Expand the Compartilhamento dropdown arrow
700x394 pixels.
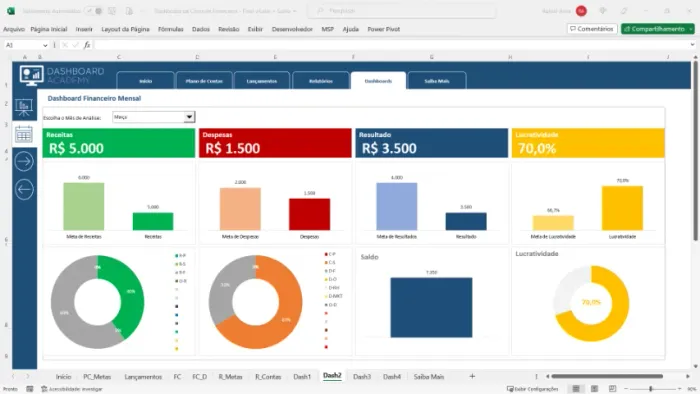[x=691, y=29]
